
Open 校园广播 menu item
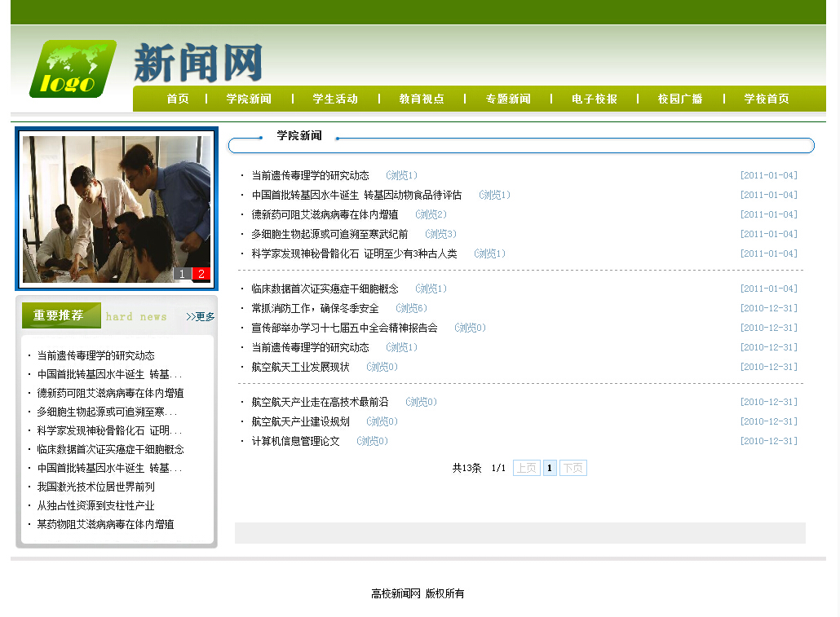pyautogui.click(x=680, y=99)
